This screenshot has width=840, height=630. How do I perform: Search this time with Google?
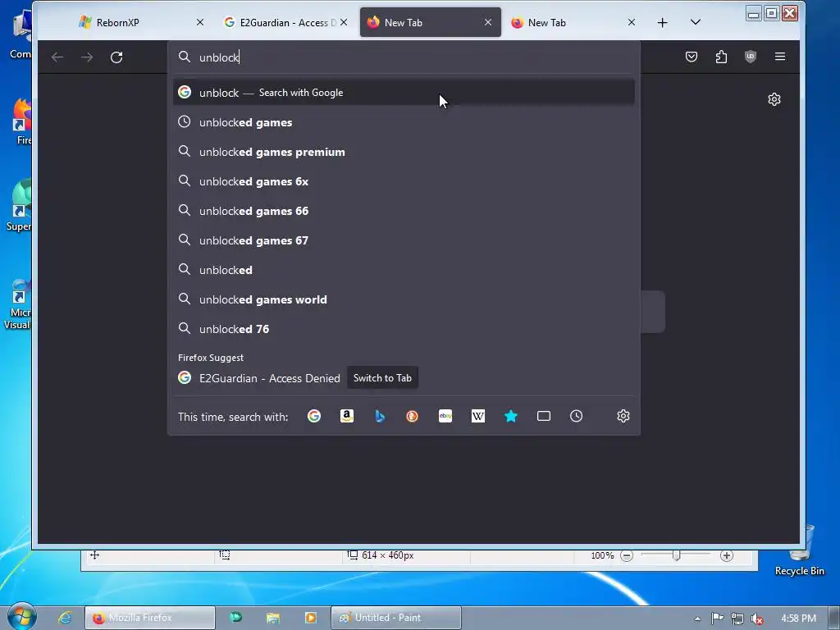click(314, 416)
